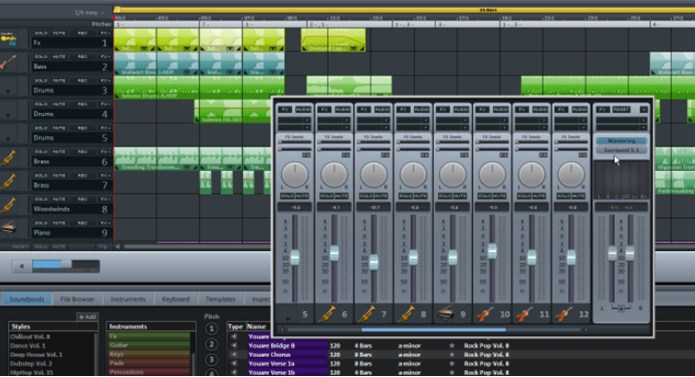
Task: Arm REC on Piano track 9
Action: [82, 223]
